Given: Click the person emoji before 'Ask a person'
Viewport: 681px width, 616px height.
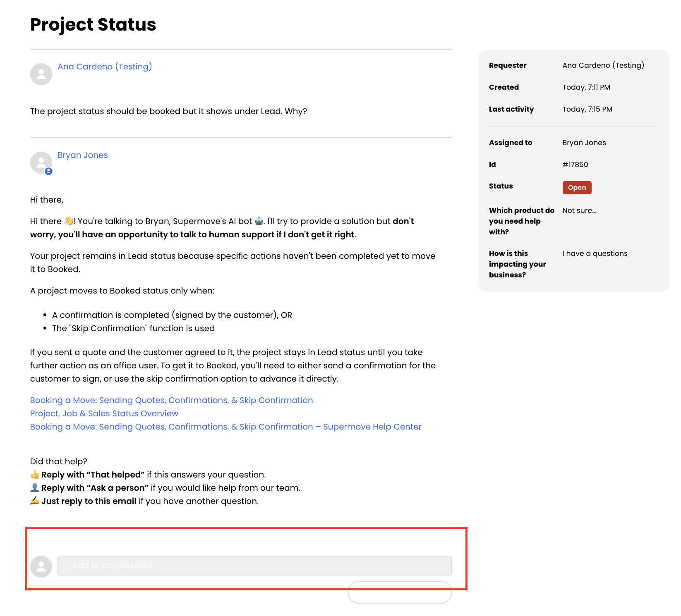Looking at the screenshot, I should 35,488.
